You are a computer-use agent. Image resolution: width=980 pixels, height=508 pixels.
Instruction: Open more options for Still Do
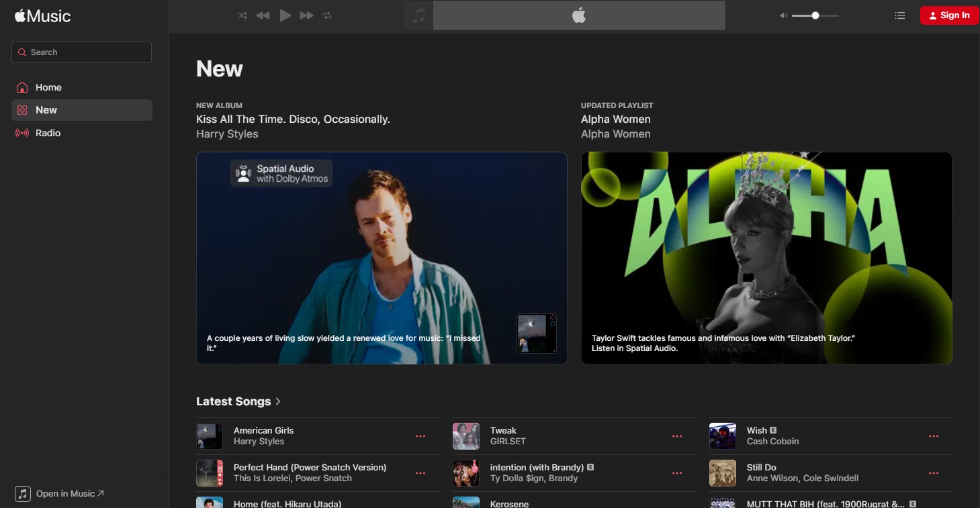934,473
